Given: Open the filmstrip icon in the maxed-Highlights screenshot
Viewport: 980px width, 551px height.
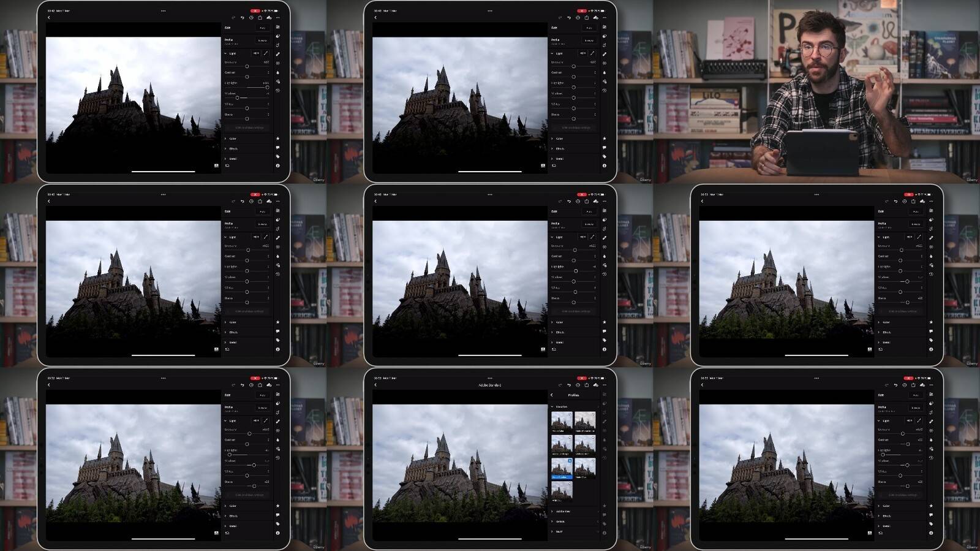Looking at the screenshot, I should 216,165.
